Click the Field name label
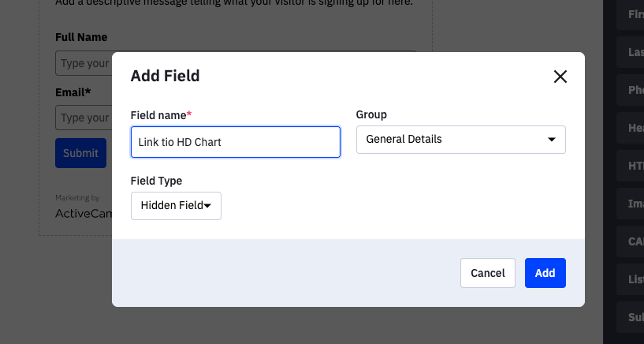Viewport: 644px width, 344px height. coord(161,115)
